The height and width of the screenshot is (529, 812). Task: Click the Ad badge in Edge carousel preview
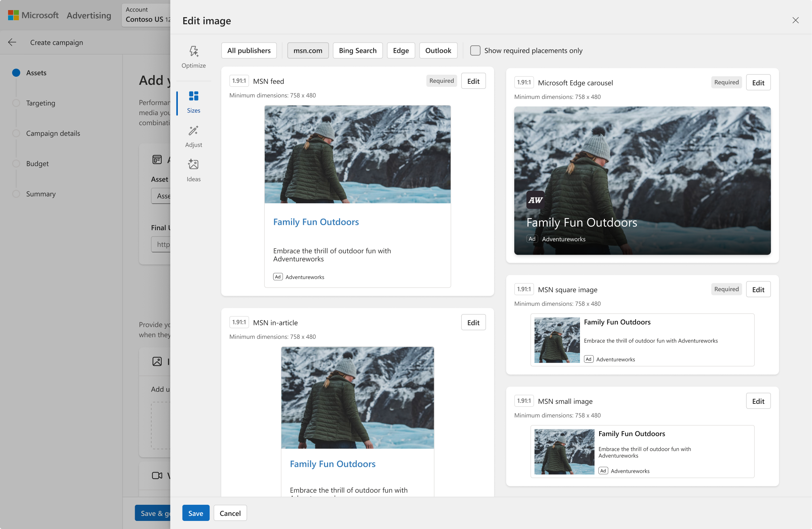532,239
